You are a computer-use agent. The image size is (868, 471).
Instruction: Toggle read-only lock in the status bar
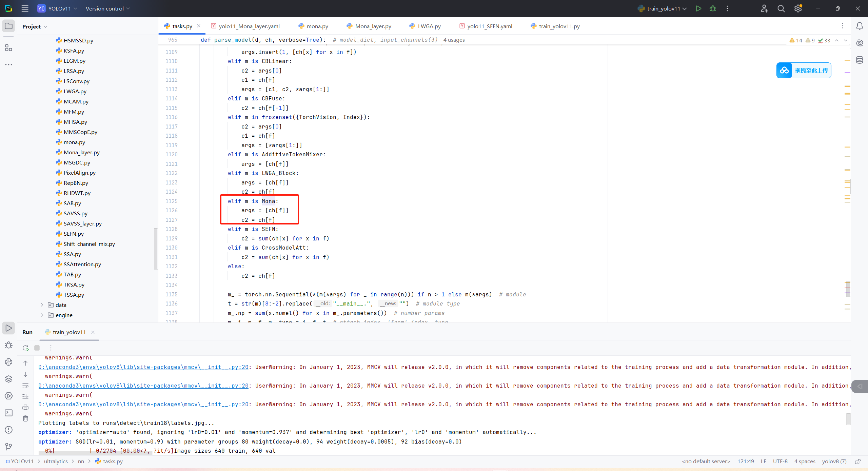coord(858,462)
